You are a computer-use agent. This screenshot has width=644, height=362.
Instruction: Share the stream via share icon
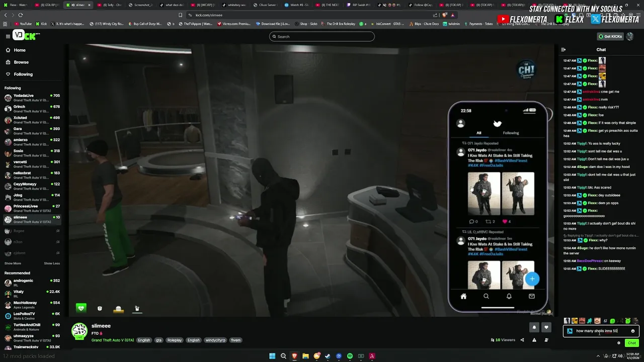522,340
